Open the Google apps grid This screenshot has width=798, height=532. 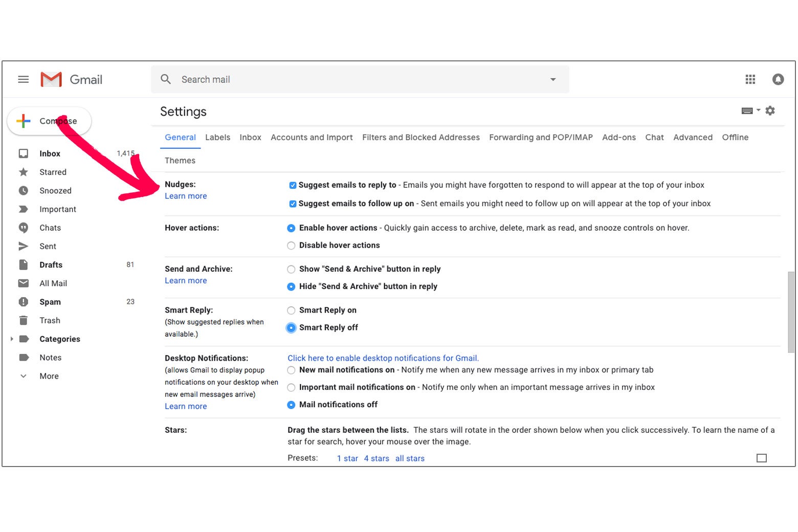pos(750,79)
